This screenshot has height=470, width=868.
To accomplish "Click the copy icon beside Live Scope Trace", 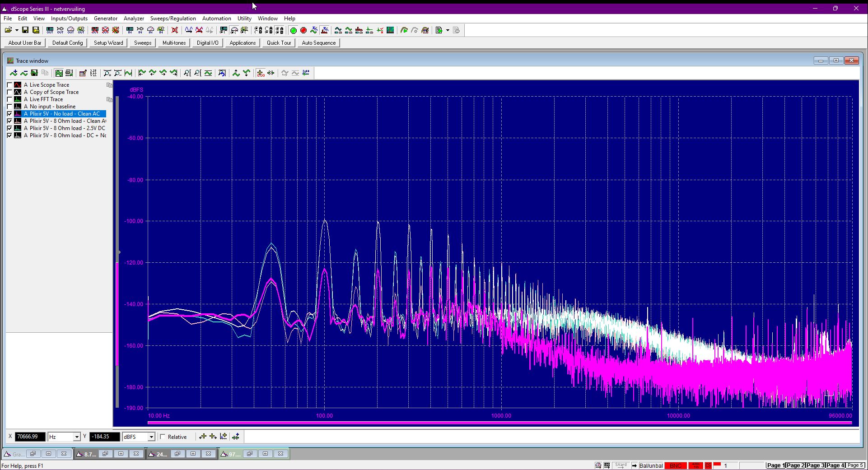I will click(x=109, y=85).
